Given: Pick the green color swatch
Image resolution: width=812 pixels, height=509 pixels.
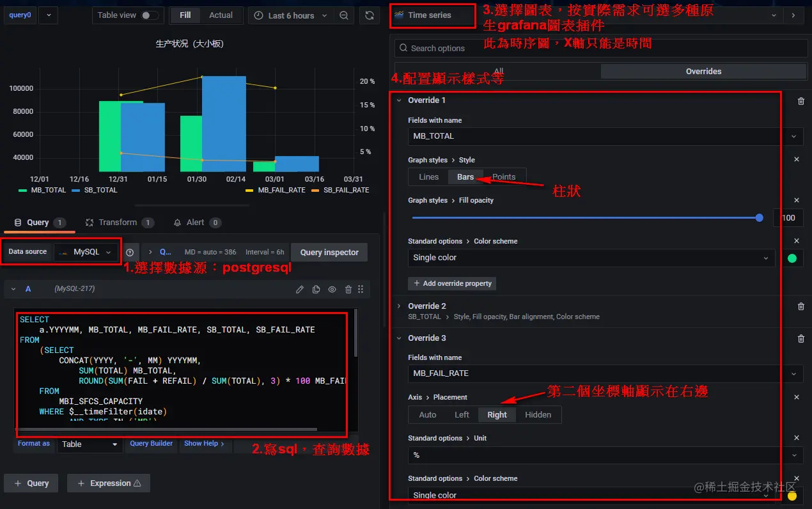Looking at the screenshot, I should pyautogui.click(x=792, y=258).
